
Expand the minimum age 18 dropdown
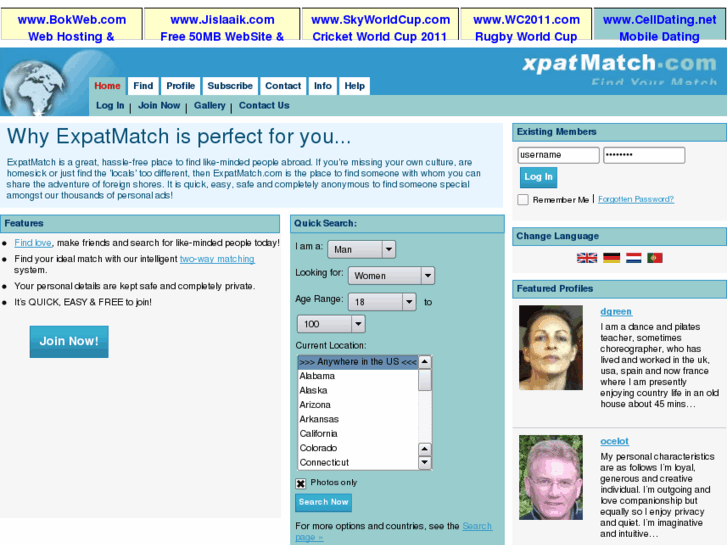[x=382, y=302]
